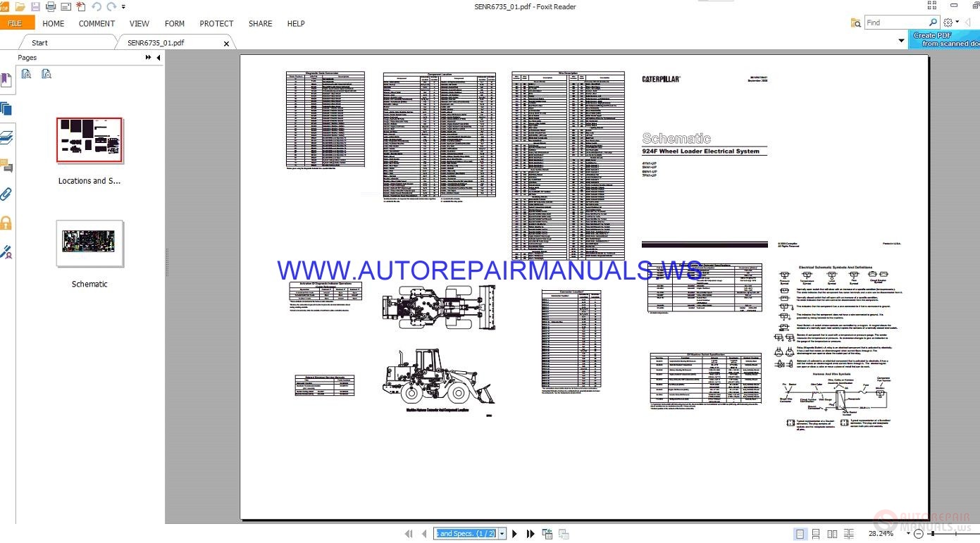
Task: Click the 'Schematic' thumbnail label
Action: (x=89, y=285)
